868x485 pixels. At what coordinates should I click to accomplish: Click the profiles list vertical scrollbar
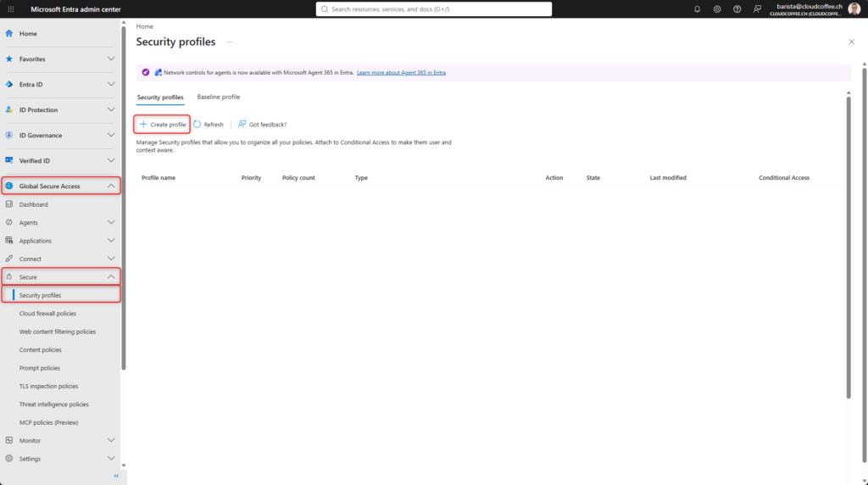[x=848, y=248]
